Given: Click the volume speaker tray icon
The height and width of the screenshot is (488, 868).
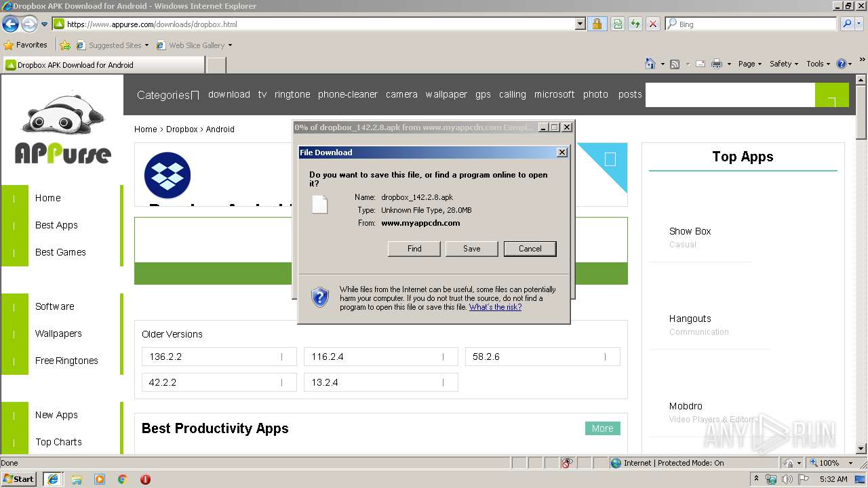Looking at the screenshot, I should click(x=787, y=479).
